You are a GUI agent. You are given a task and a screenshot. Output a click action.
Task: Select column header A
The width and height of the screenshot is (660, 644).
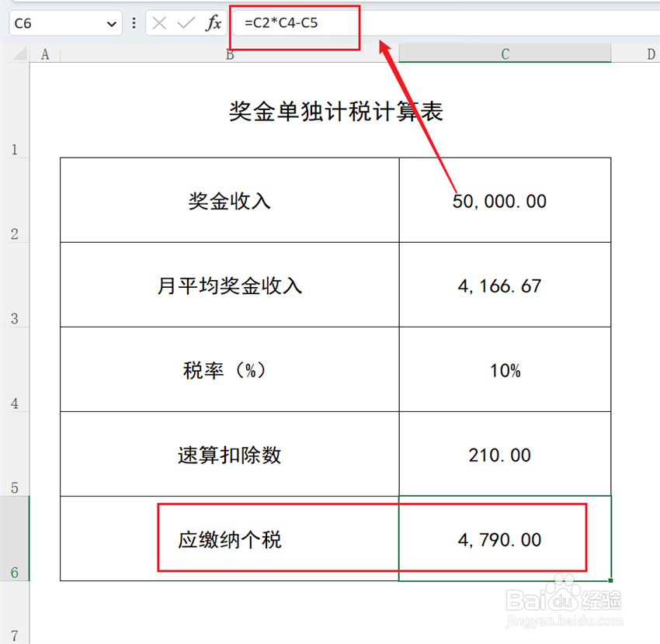44,54
